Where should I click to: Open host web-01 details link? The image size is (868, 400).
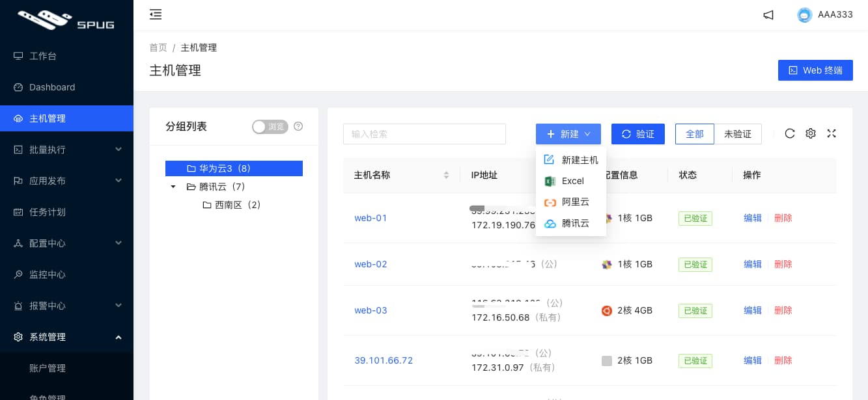(x=371, y=218)
